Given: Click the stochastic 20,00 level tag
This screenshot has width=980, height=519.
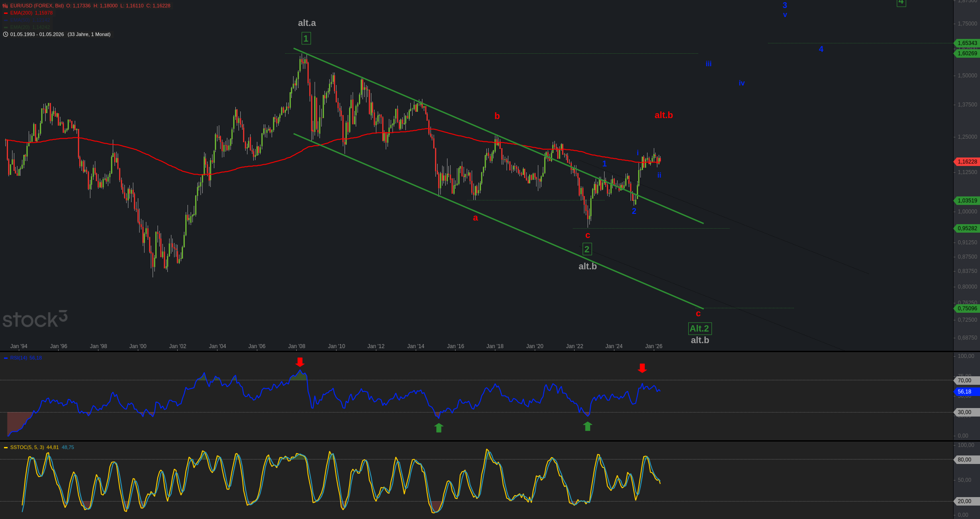Looking at the screenshot, I should (x=966, y=502).
